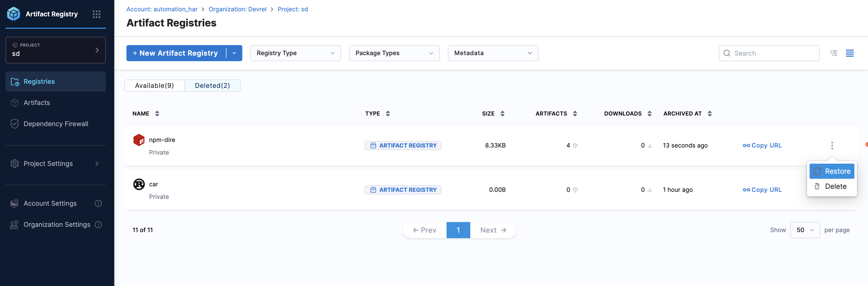The image size is (868, 286).
Task: Click the npm-dire registry package icon
Action: [x=139, y=139]
